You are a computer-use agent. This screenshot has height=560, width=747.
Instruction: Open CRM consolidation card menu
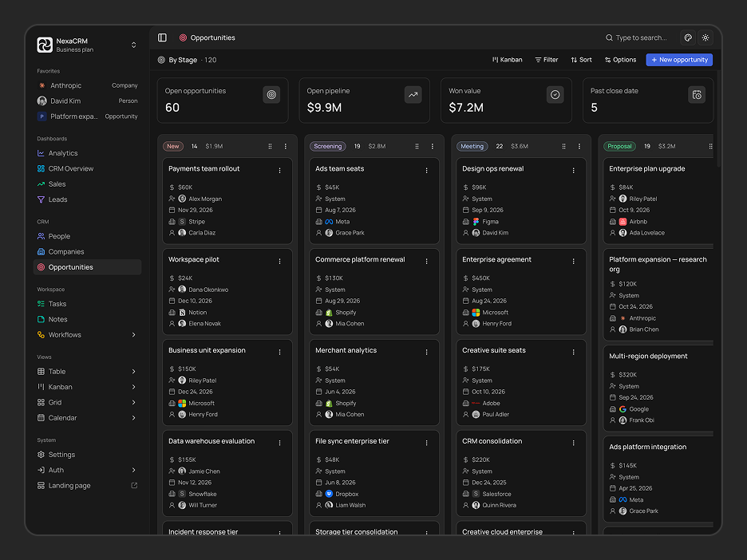tap(574, 444)
